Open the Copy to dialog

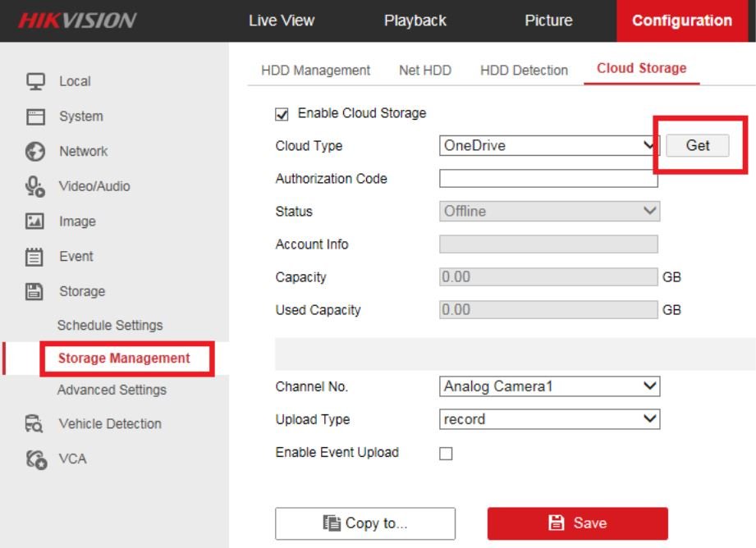coord(364,523)
